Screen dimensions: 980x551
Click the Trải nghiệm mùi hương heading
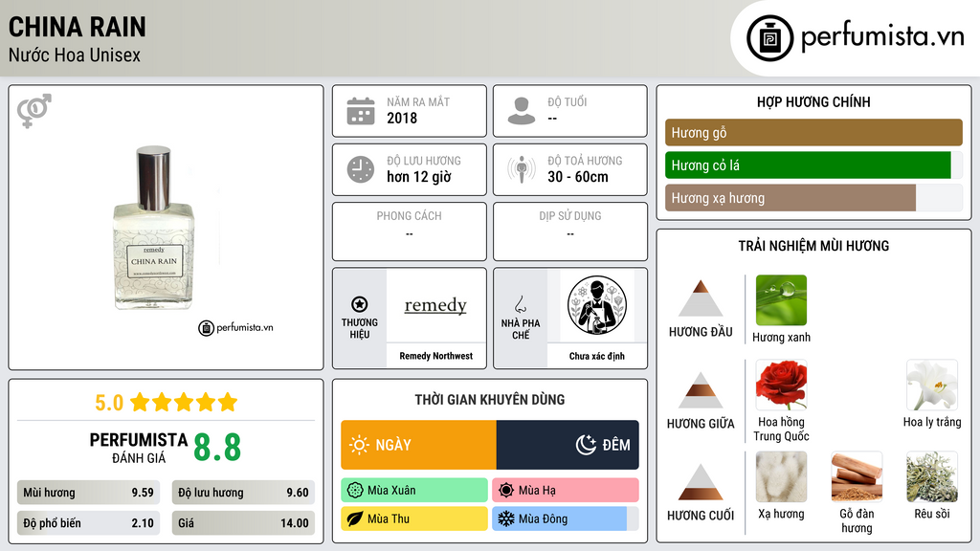point(813,246)
